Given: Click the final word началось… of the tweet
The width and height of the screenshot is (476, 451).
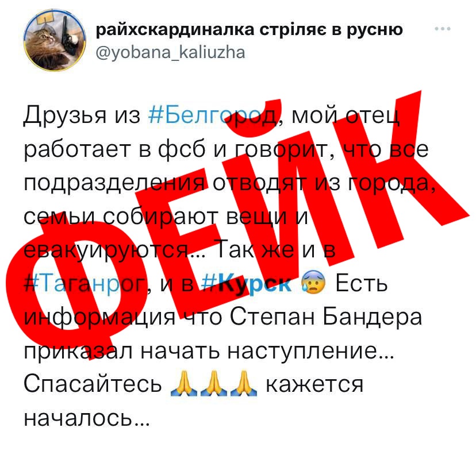Looking at the screenshot, I should tap(87, 418).
